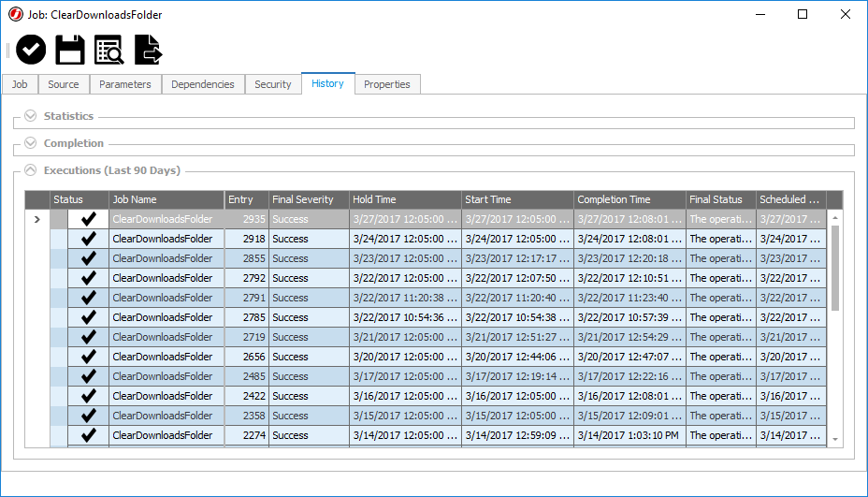
Task: Open the Properties tab
Action: [x=387, y=84]
